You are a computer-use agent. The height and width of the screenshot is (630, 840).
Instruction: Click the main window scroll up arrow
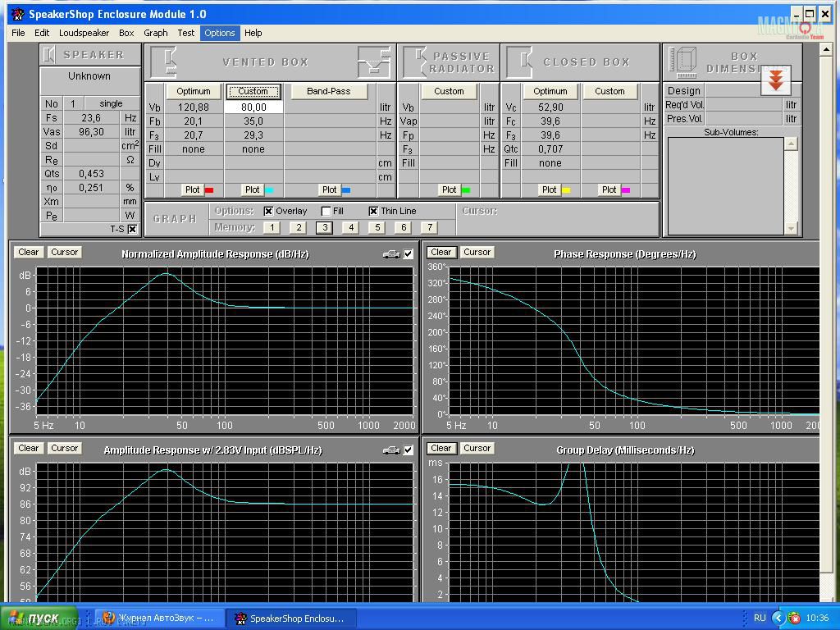pyautogui.click(x=825, y=50)
